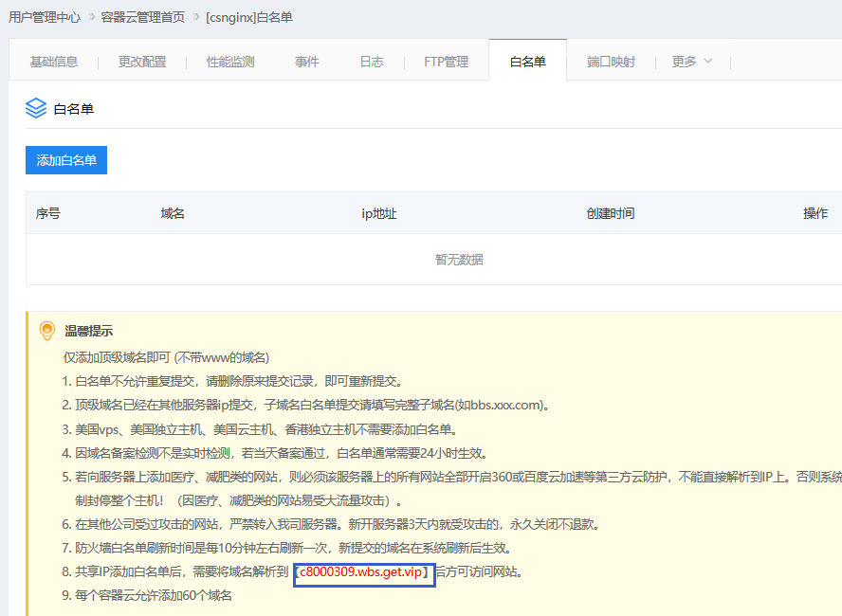
Task: Go to 用户管理中心 breadcrumb link
Action: [44, 17]
